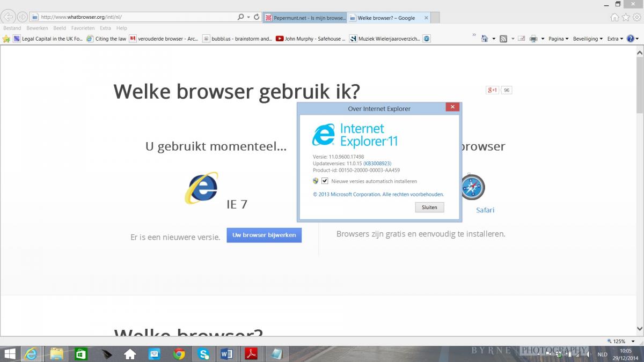Open Microsoft Word from the taskbar
Viewport: 644px width, 362px height.
(x=226, y=354)
